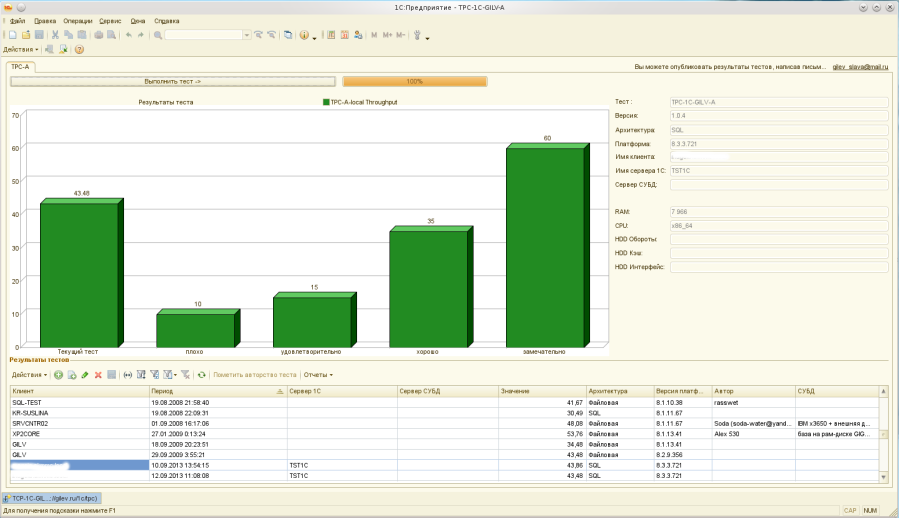This screenshot has width=899, height=518.
Task: Click the Filter by current value icon
Action: point(154,375)
